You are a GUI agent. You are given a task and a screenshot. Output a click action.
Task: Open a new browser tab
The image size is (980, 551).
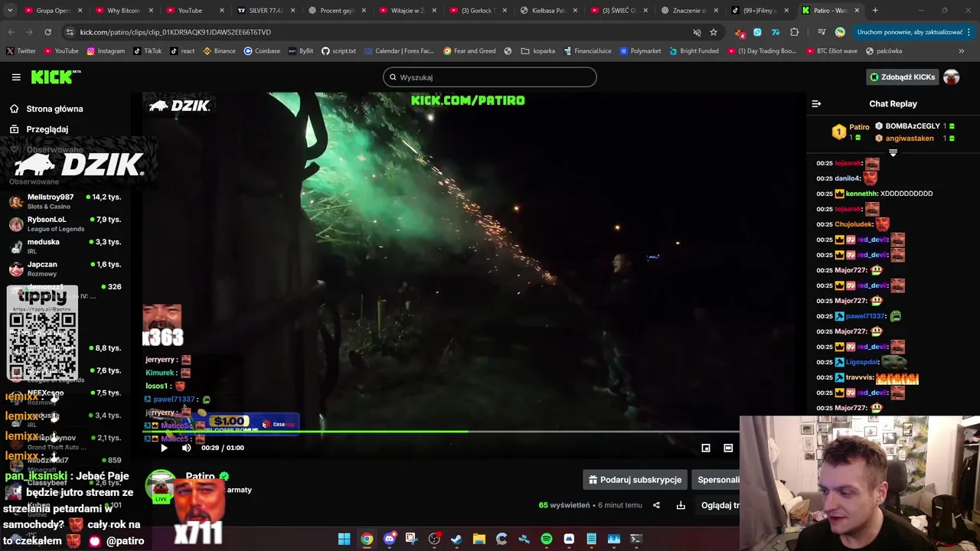pyautogui.click(x=875, y=11)
